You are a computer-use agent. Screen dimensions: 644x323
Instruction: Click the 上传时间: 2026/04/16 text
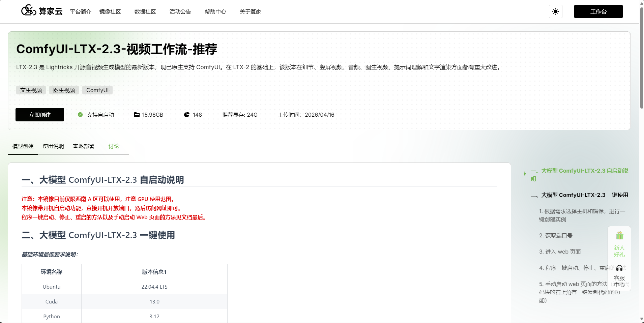pyautogui.click(x=306, y=115)
